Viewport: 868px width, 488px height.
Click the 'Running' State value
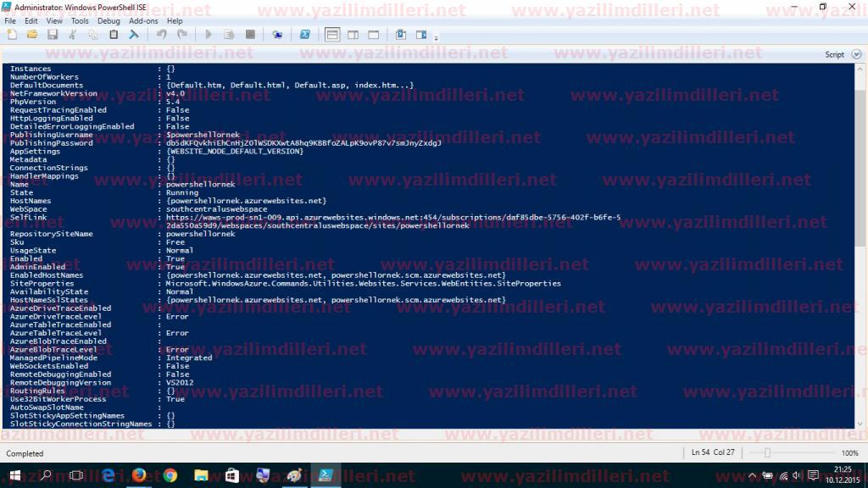click(182, 192)
